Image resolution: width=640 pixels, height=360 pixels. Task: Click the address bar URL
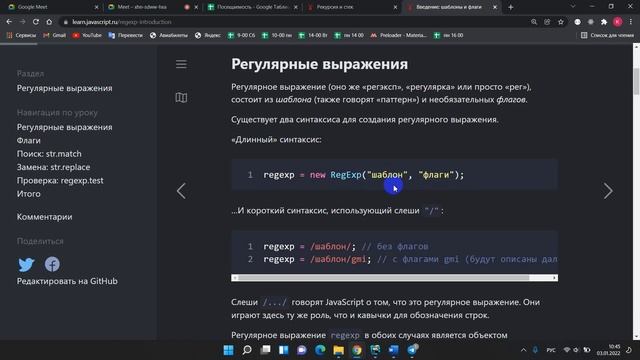122,22
